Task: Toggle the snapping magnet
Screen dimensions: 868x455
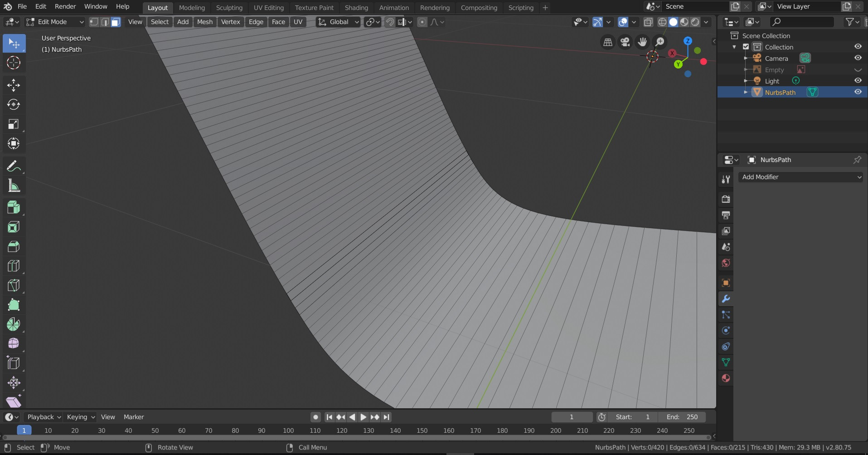Action: 389,21
